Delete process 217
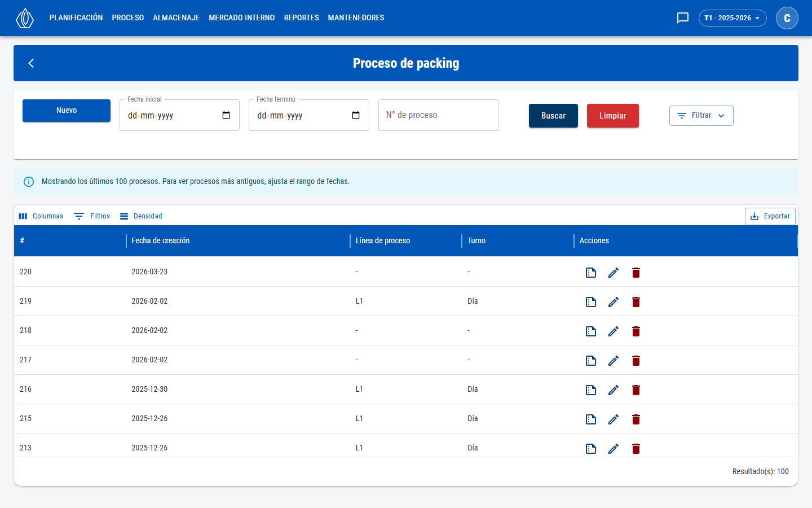The width and height of the screenshot is (812, 508). 636,361
